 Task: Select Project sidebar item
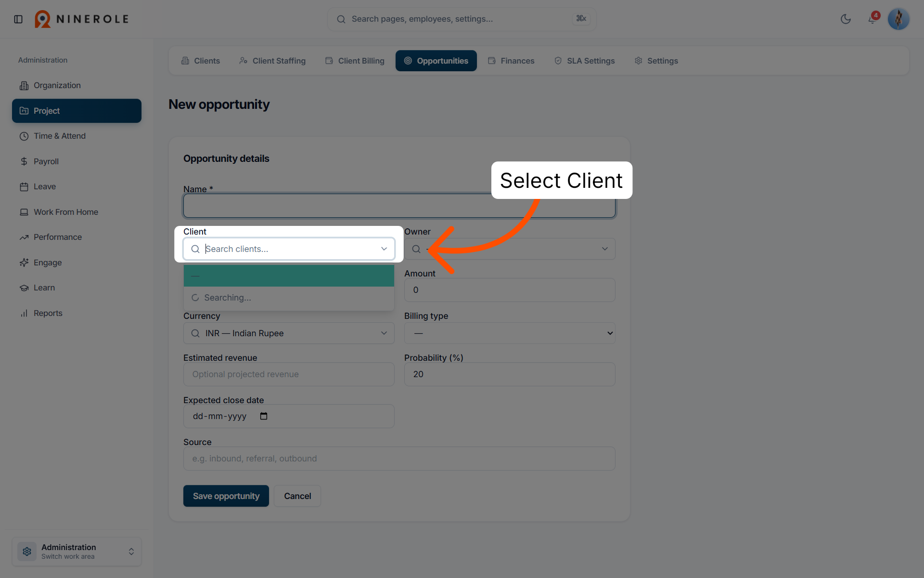[77, 111]
